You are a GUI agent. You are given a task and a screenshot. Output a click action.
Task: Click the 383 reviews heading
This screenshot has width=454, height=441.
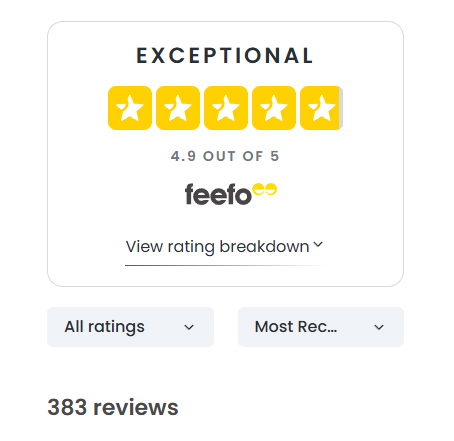tap(113, 407)
